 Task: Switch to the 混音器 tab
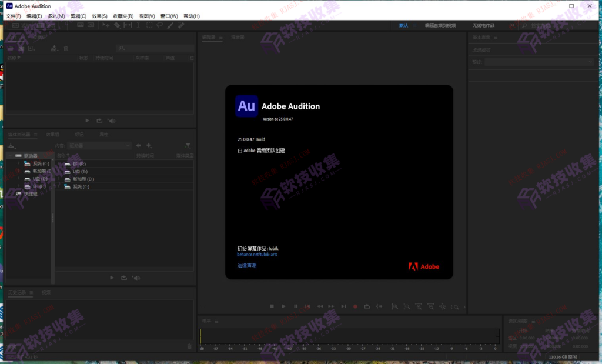click(236, 36)
